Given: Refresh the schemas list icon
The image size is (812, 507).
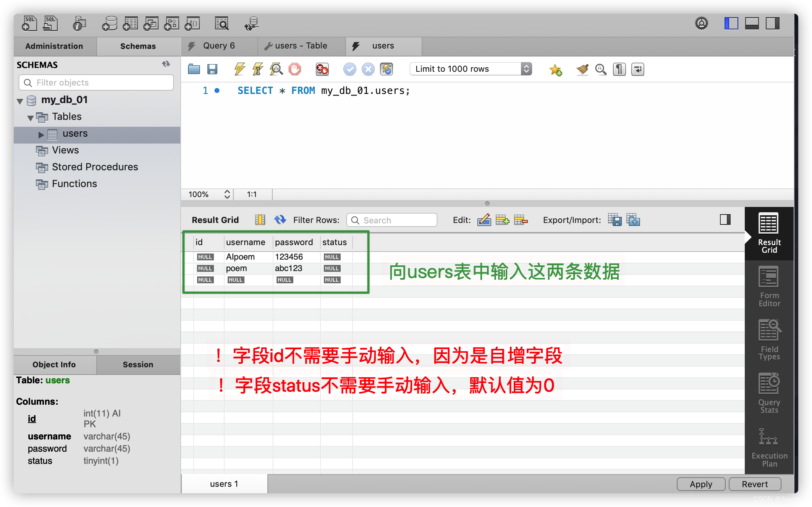Looking at the screenshot, I should [166, 64].
